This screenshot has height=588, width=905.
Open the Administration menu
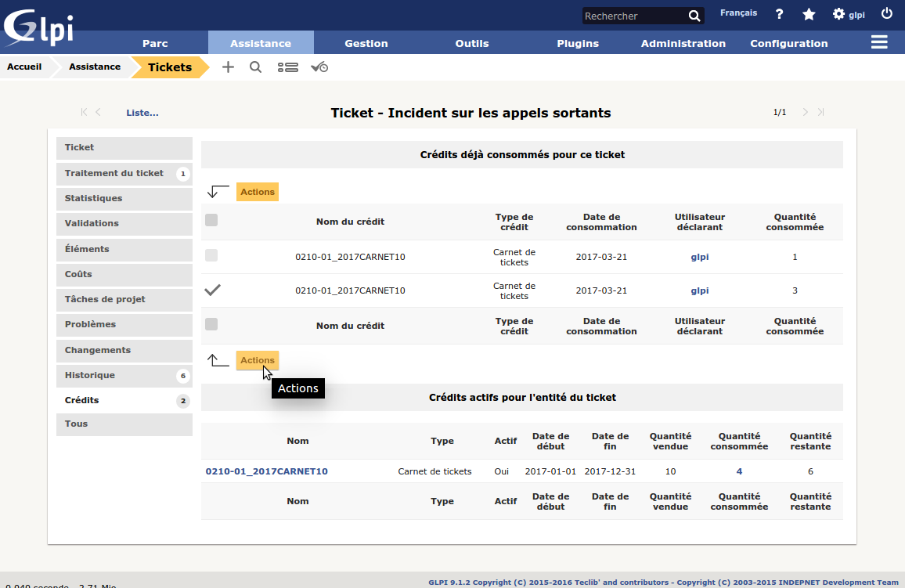[683, 43]
